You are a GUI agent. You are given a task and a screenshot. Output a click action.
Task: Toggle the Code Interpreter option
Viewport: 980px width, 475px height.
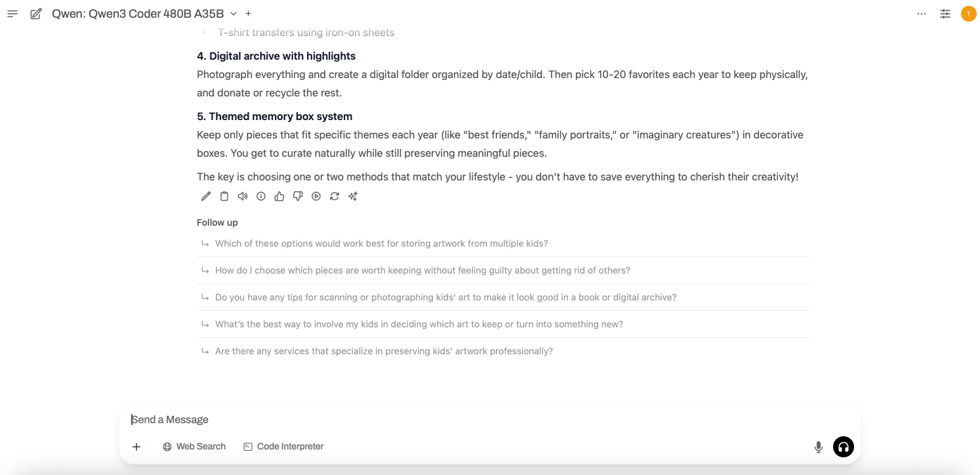click(283, 447)
